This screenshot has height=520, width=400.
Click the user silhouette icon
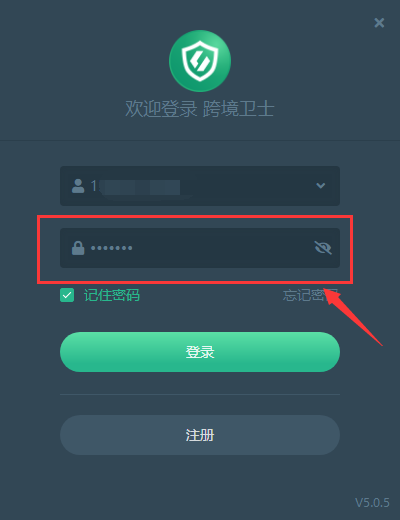pos(78,186)
